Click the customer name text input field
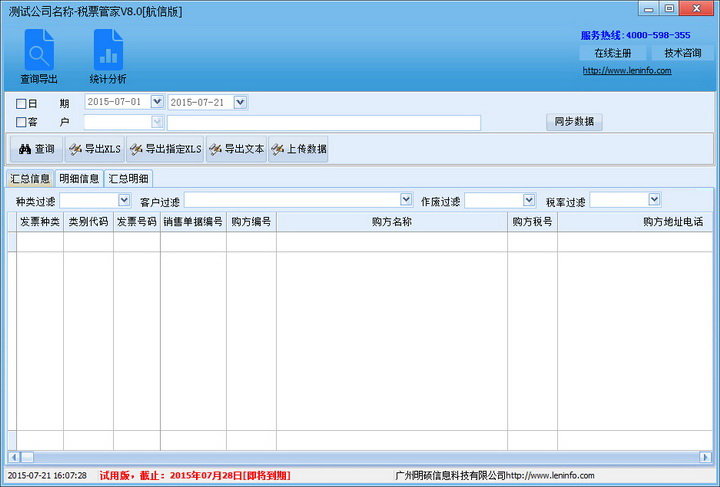This screenshot has height=487, width=720. [x=323, y=123]
